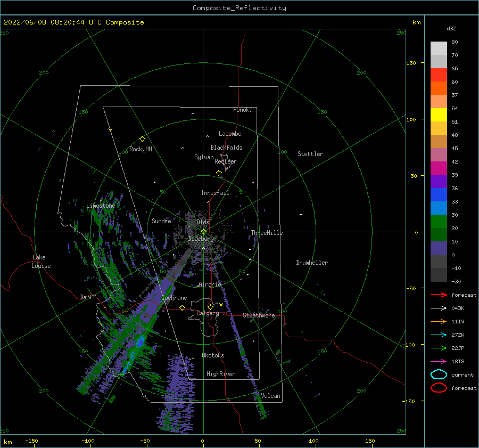Click the white plus marker east of ThreeHills
This screenshot has width=479, height=448.
tap(301, 214)
